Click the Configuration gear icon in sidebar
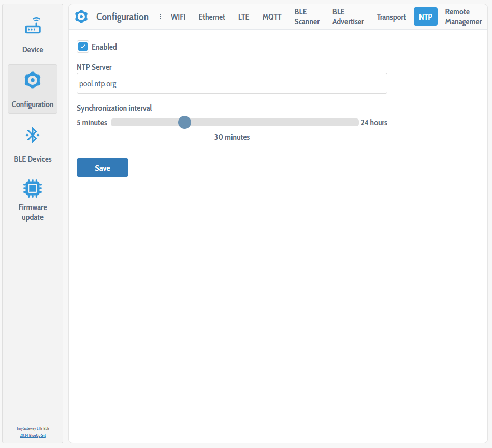Viewport: 492px width, 448px height. tap(33, 81)
